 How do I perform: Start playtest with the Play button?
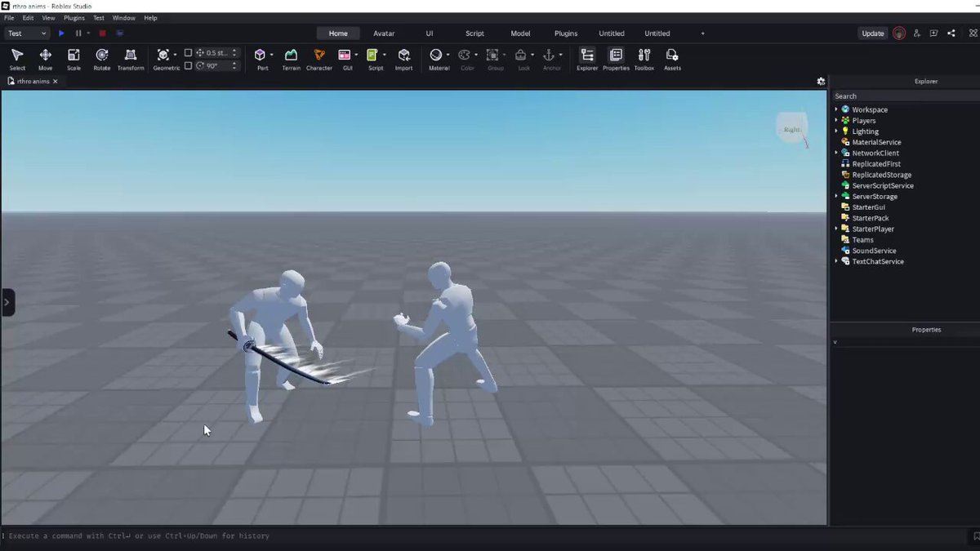[x=61, y=33]
